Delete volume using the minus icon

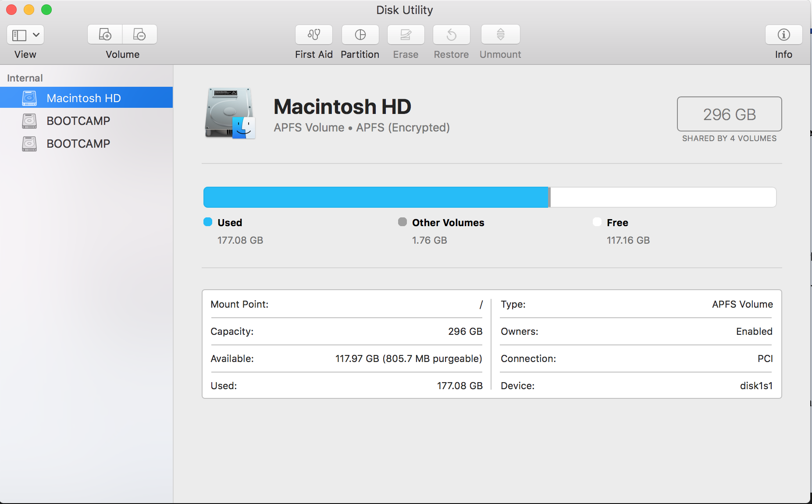click(139, 35)
